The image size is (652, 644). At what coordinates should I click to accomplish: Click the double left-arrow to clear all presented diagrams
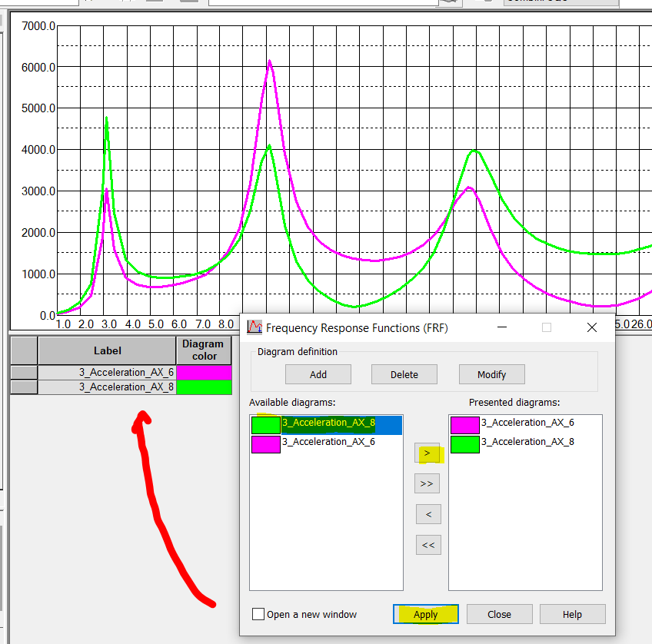(428, 544)
